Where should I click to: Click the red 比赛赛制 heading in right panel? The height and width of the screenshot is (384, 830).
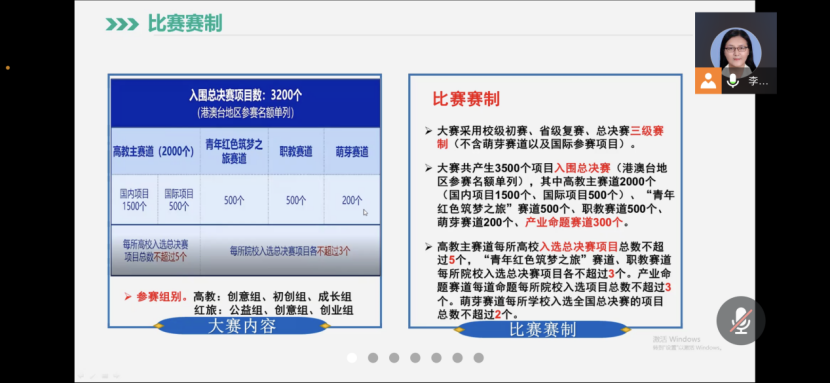pos(466,99)
